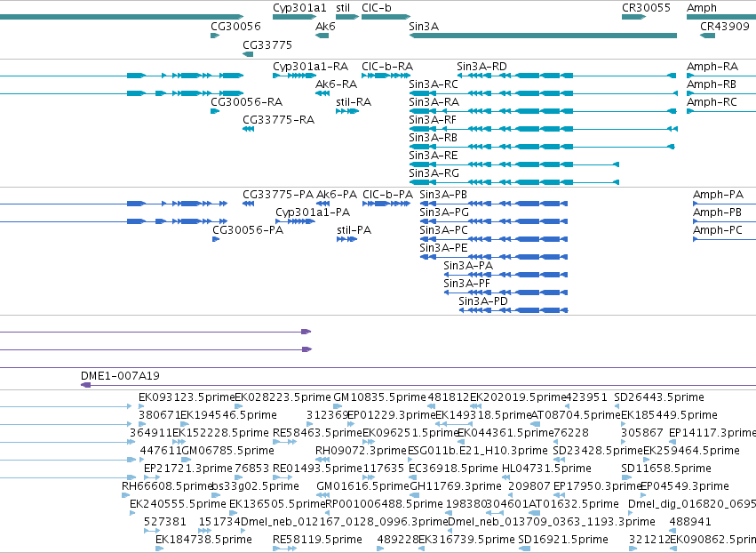Click the Sin3A-RA transcript label
Viewport: 756px width, 553px height.
(434, 102)
